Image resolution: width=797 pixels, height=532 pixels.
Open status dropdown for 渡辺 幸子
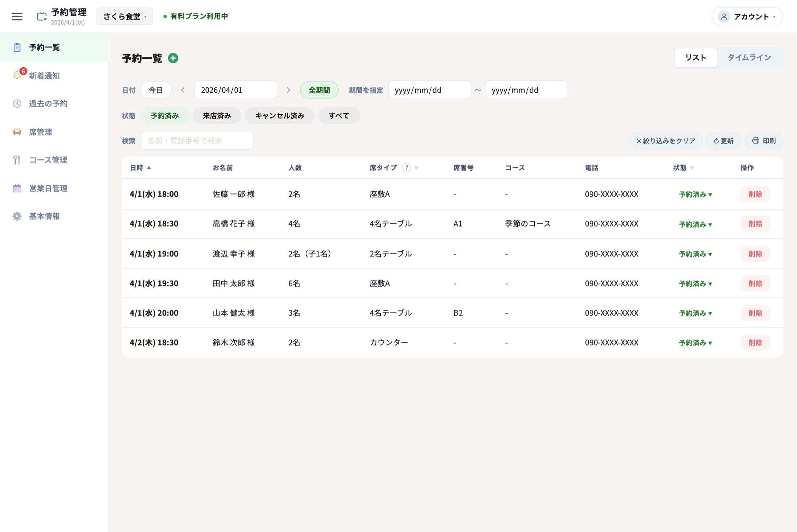coord(696,254)
